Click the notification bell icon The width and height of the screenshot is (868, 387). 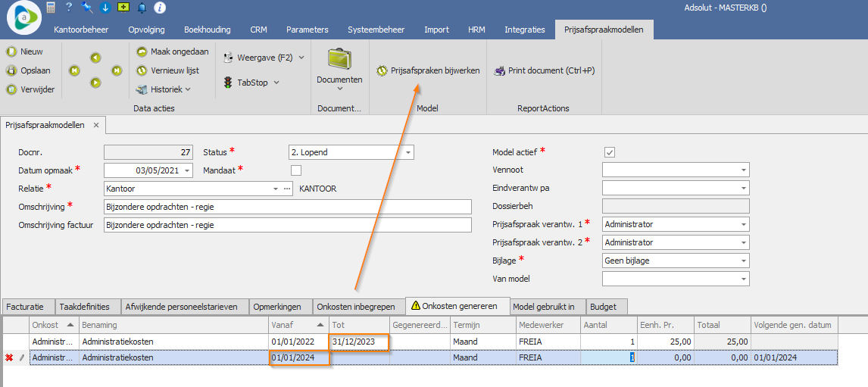point(142,8)
